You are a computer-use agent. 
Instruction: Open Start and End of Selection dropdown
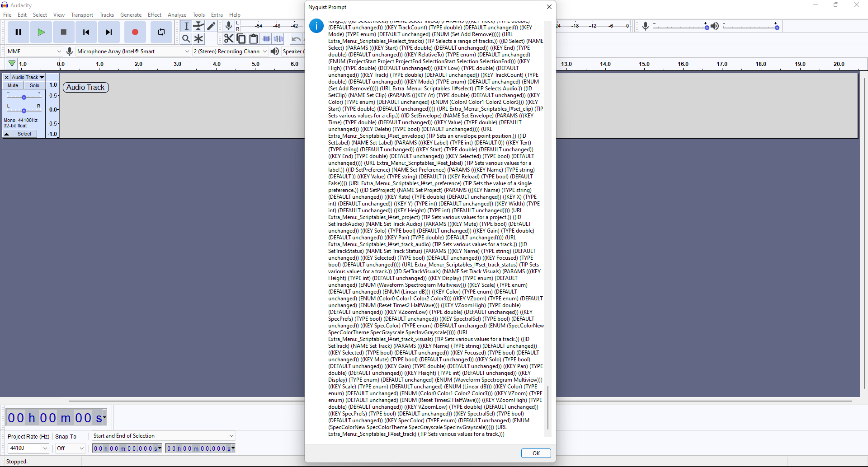tap(163, 436)
